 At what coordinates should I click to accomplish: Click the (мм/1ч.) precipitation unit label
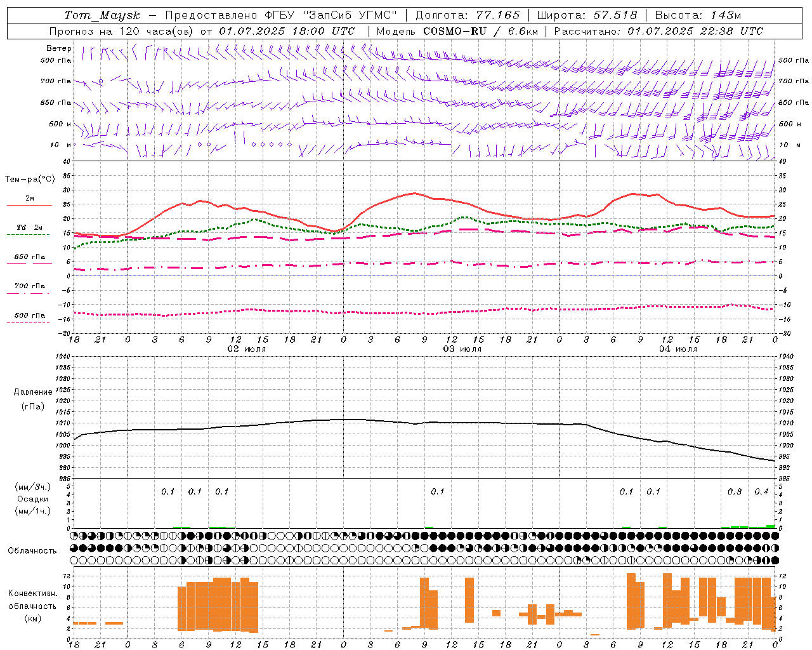coord(33,511)
